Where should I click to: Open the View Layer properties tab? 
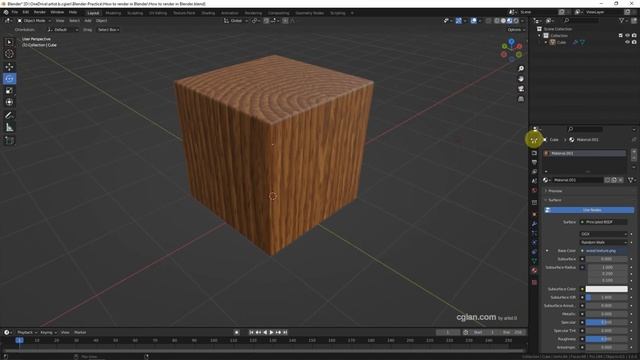[x=534, y=172]
